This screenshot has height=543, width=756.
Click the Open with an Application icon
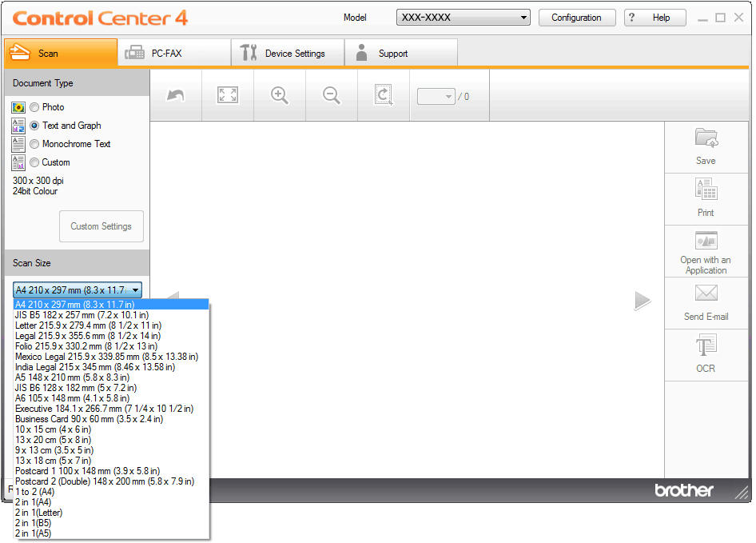tap(706, 241)
